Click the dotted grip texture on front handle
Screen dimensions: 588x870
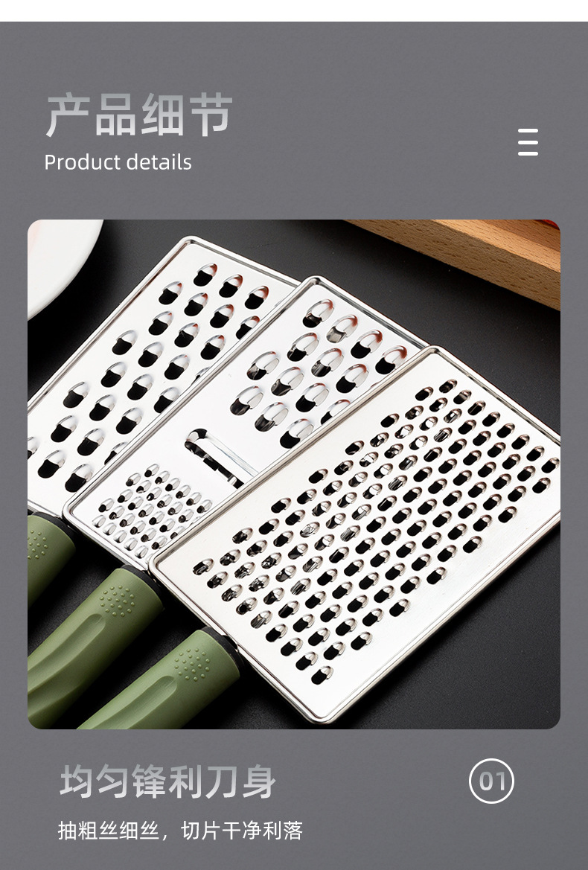[x=191, y=664]
